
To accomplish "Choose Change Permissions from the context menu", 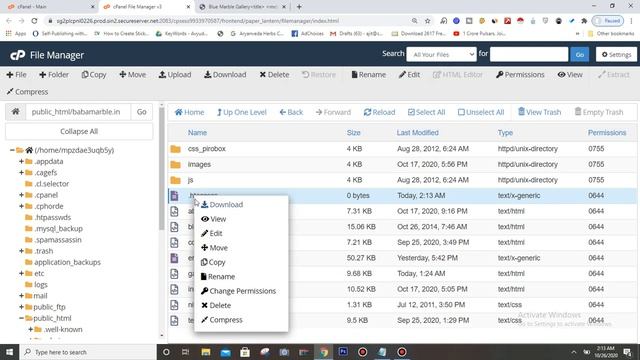I will pos(238,291).
